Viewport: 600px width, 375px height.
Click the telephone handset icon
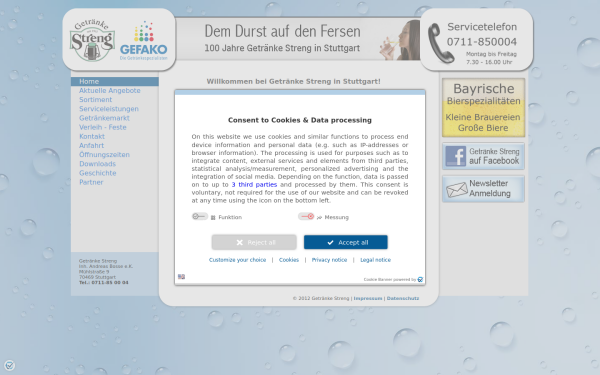[x=440, y=43]
